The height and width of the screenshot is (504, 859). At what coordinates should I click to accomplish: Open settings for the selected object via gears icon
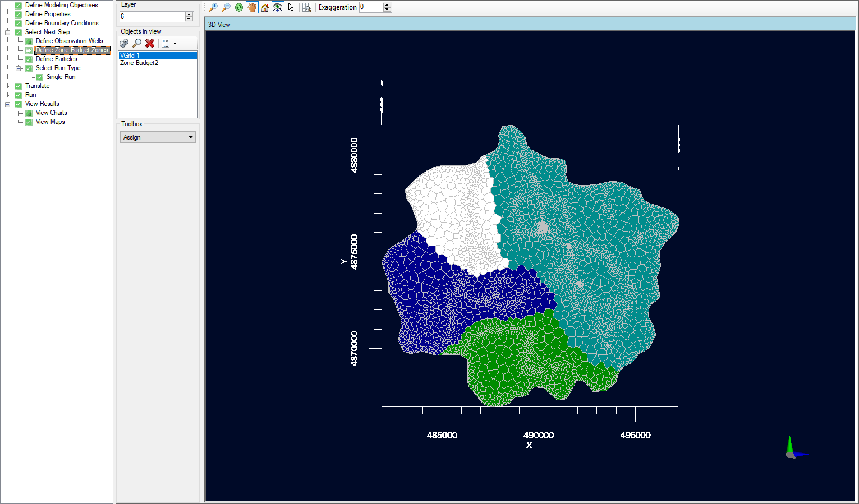click(x=124, y=43)
